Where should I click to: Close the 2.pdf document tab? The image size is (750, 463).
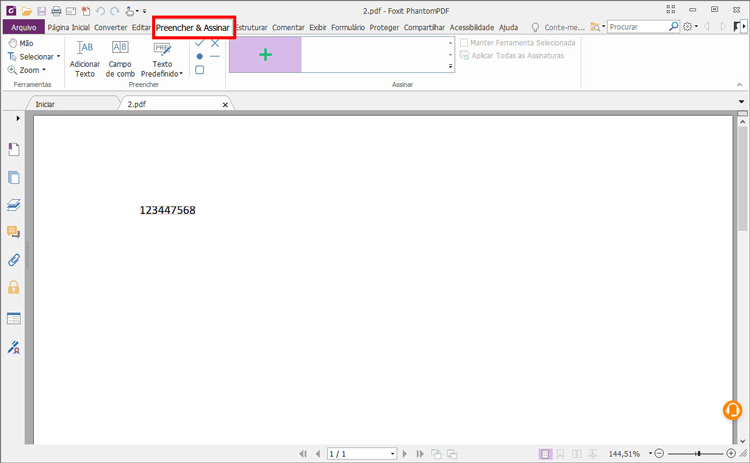point(225,104)
